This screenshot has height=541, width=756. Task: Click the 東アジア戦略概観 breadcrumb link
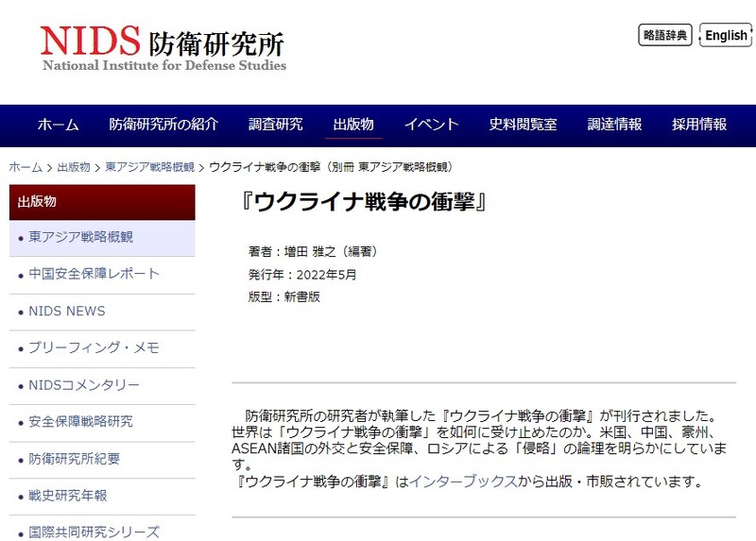pyautogui.click(x=149, y=167)
